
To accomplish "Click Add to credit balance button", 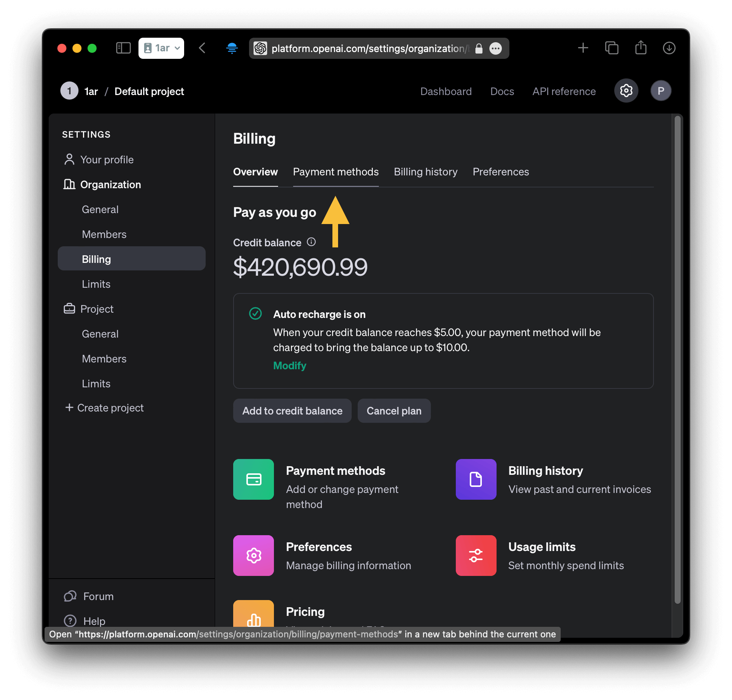I will coord(292,411).
